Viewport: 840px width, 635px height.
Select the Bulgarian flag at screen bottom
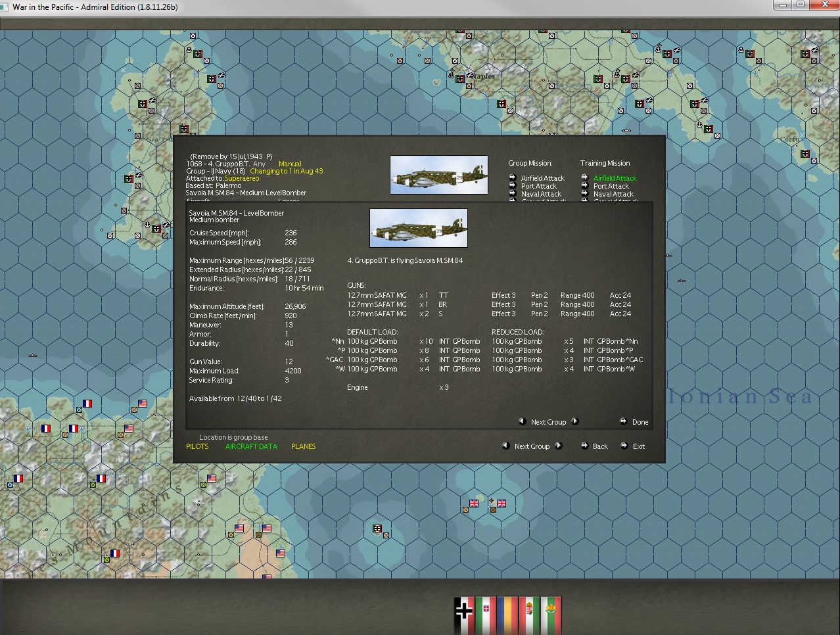click(551, 615)
